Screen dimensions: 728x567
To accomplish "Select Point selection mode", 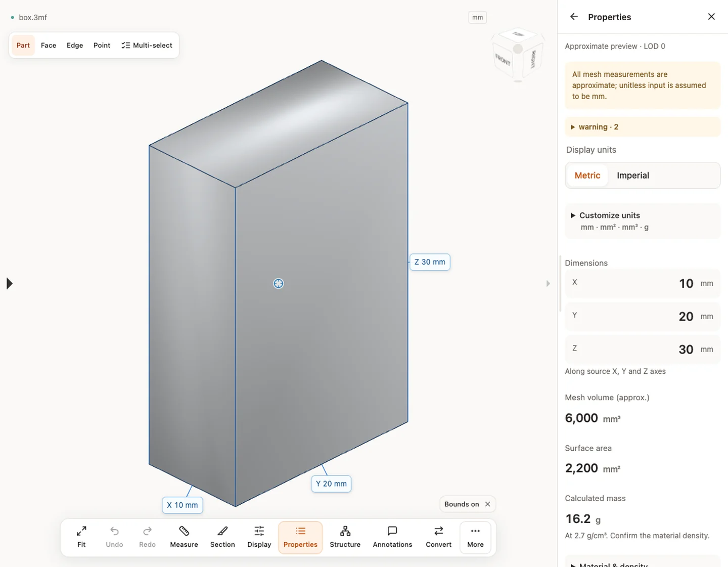I will click(102, 46).
